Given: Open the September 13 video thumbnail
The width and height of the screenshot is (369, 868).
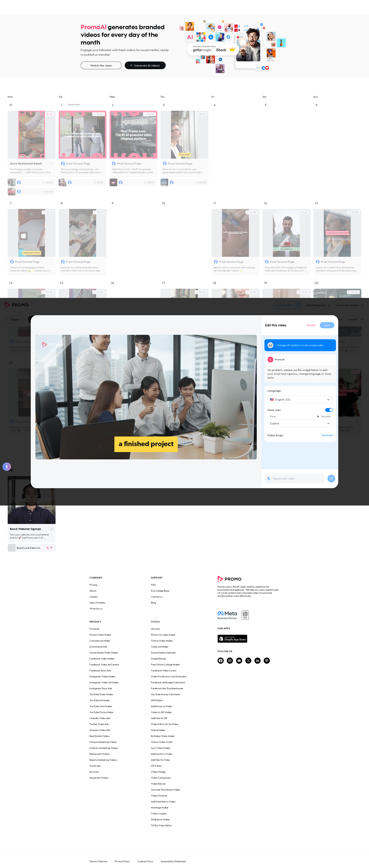Looking at the screenshot, I should pos(337,233).
